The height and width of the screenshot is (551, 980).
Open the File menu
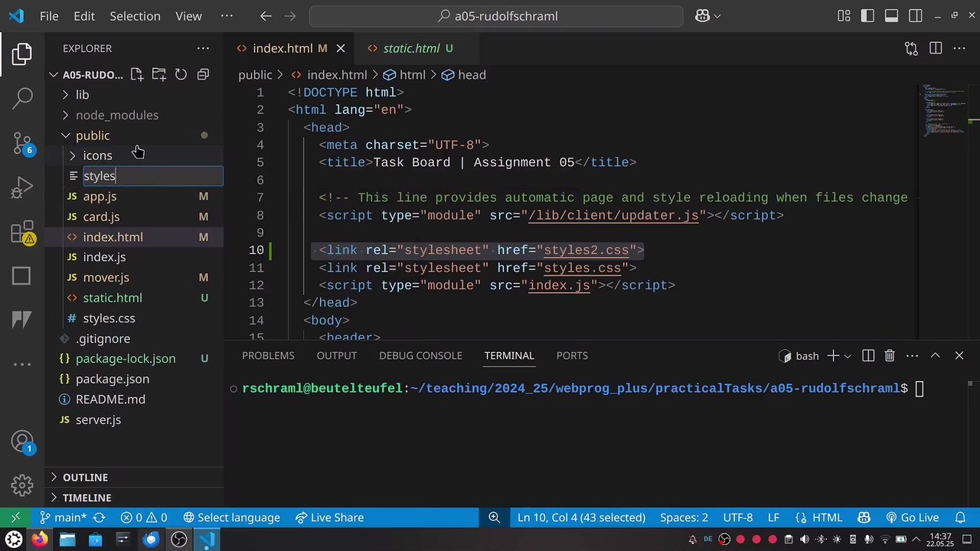pyautogui.click(x=49, y=15)
